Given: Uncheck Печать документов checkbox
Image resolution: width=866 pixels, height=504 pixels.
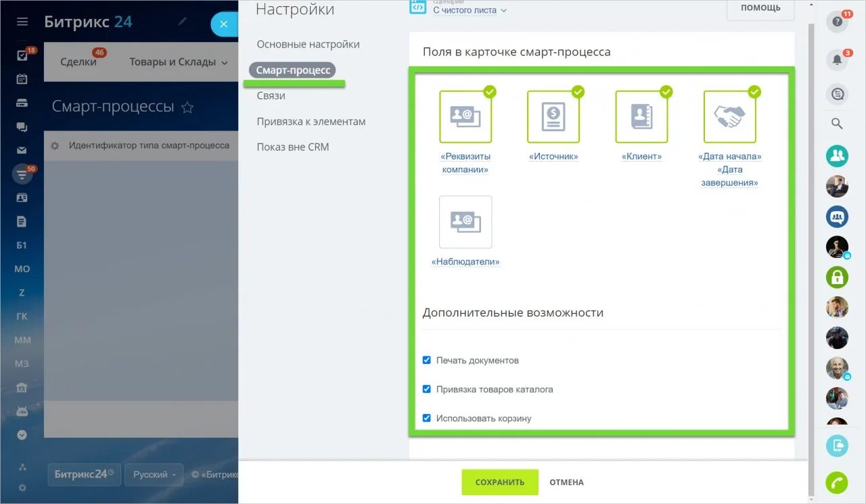Looking at the screenshot, I should click(426, 360).
